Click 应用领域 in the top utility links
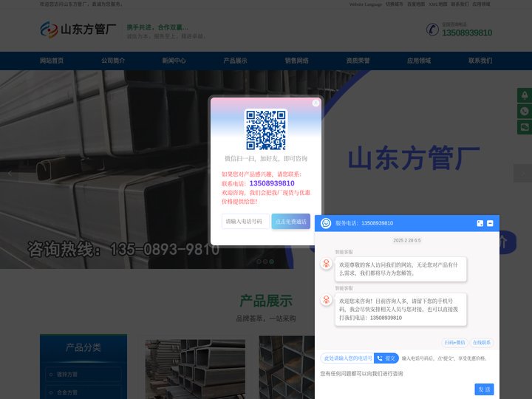Viewport: 532px width, 399px height. pos(482,4)
